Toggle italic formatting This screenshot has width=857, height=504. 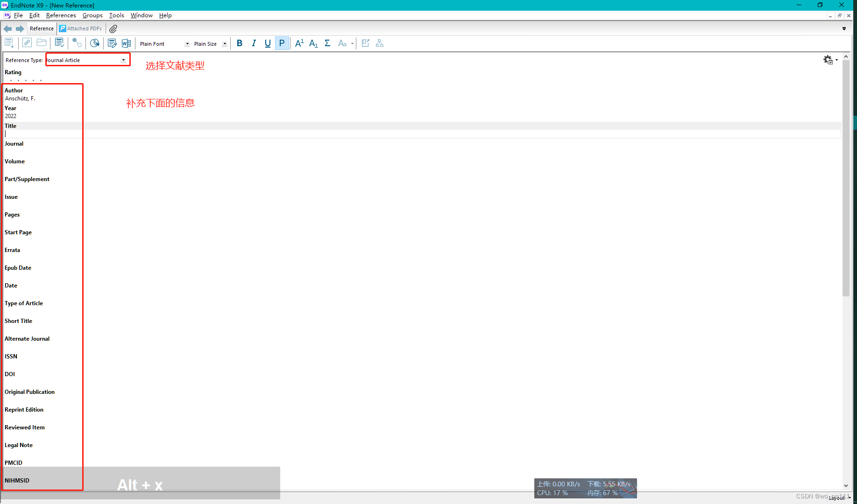click(254, 43)
